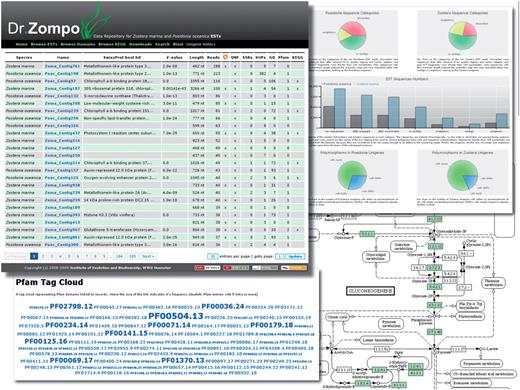Open Browse KEGG in the navigation bar
This screenshot has width=520, height=390.
coord(112,44)
